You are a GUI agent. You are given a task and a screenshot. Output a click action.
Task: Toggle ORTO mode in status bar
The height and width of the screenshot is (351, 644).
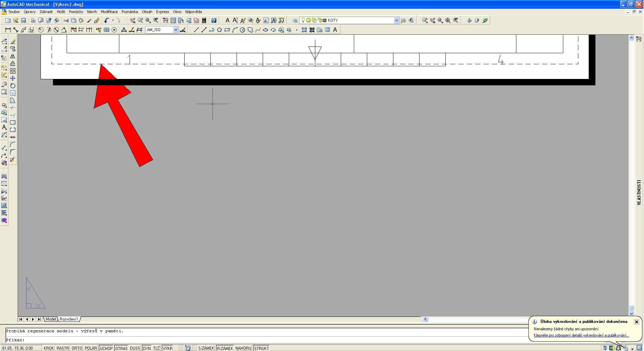pos(77,348)
